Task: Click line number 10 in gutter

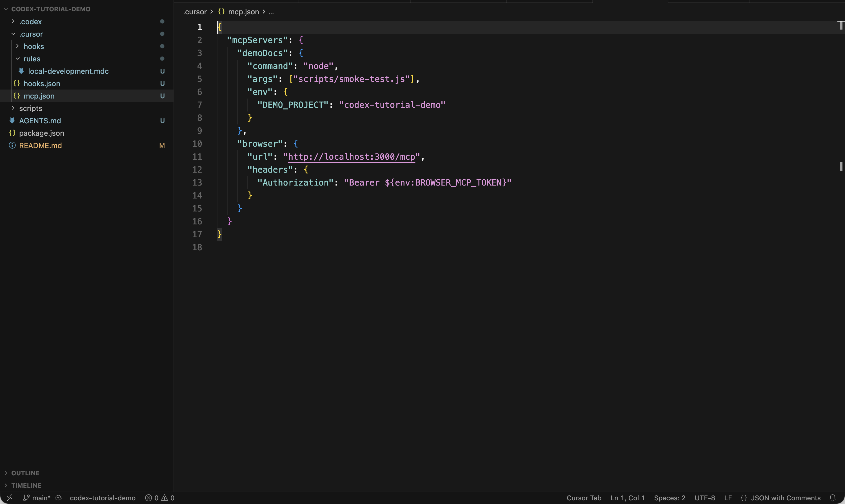Action: [x=197, y=144]
